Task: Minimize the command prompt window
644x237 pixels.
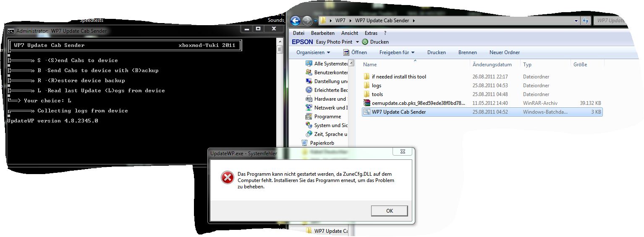Action: [x=247, y=29]
